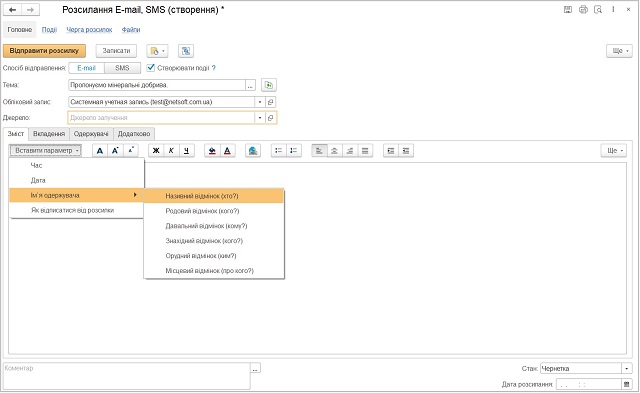Screen dimensions: 640x393
Task: Click the preview icon in title bar
Action: pos(598,9)
